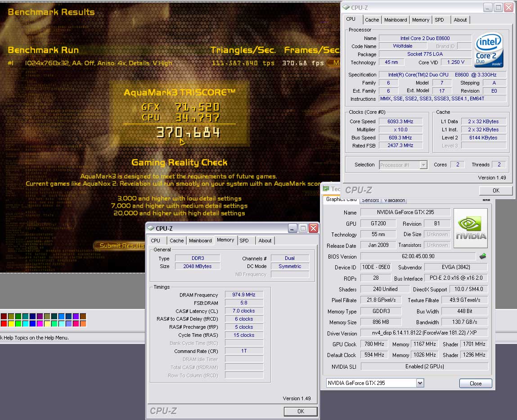This screenshot has height=420, width=517.
Task: Click the GPU-Z title bar icon
Action: pyautogui.click(x=326, y=189)
